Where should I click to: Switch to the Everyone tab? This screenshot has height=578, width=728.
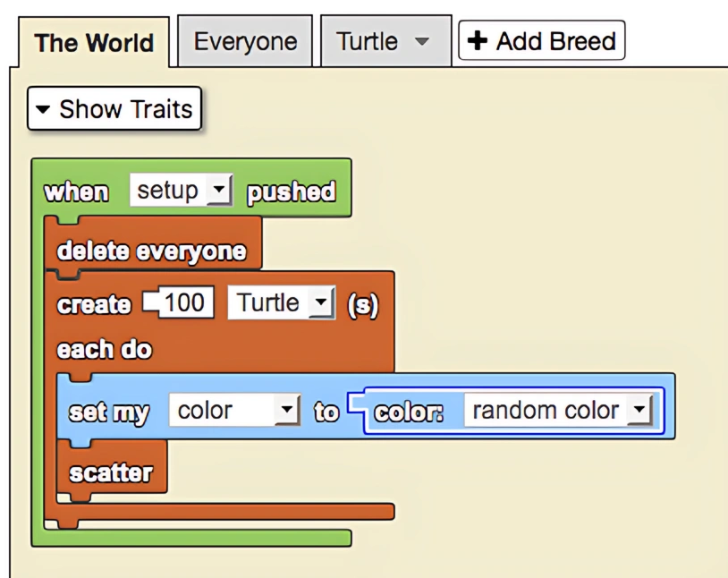click(x=244, y=40)
